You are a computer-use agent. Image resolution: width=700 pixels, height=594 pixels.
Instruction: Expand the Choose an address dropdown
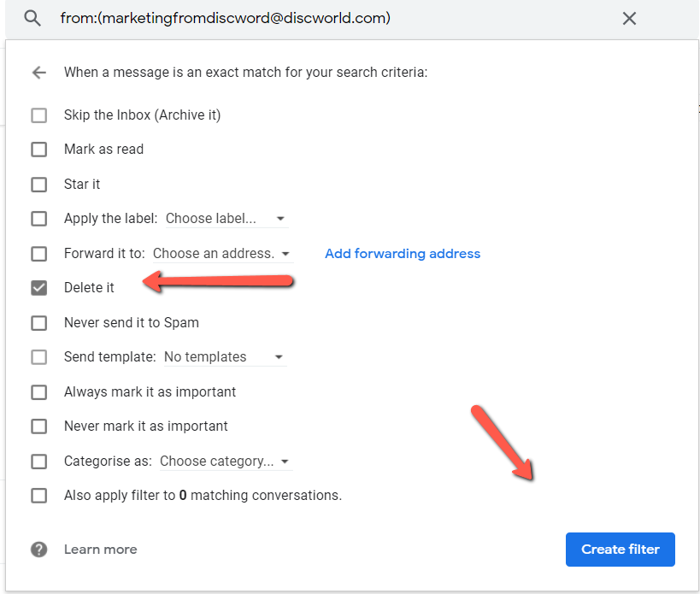tap(221, 254)
